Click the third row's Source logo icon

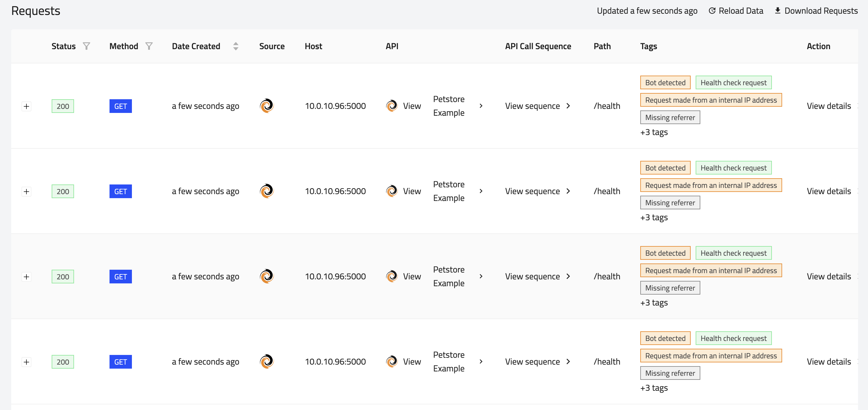click(267, 276)
